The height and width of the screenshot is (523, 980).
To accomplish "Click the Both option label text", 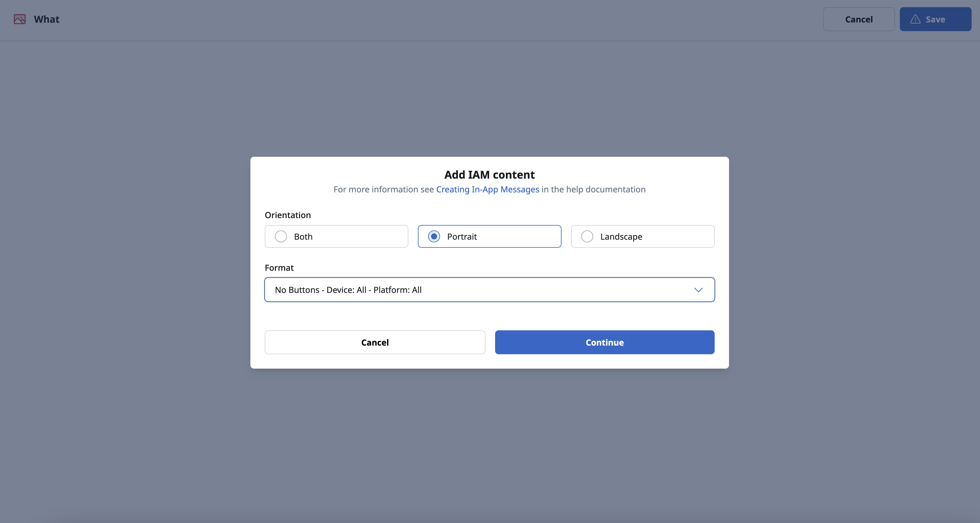I will (x=303, y=236).
